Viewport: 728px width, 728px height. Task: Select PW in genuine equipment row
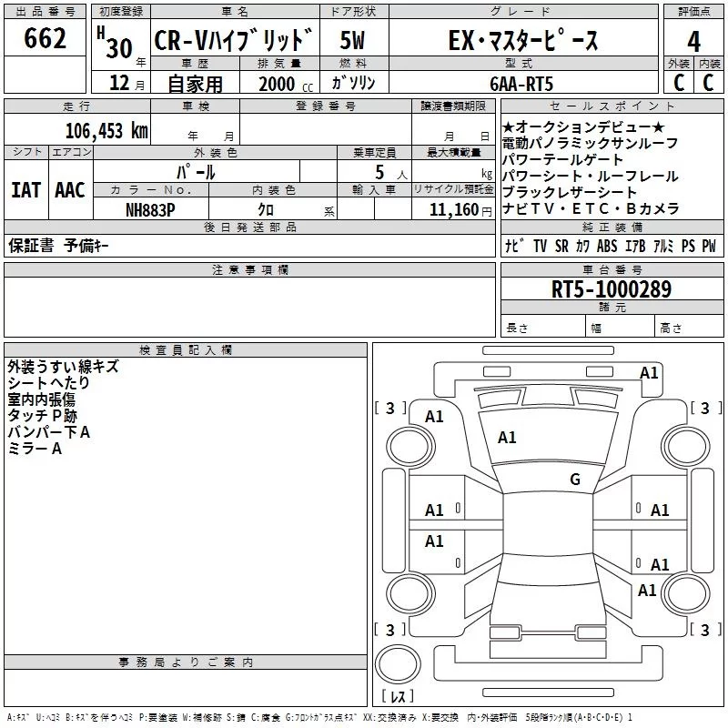pyautogui.click(x=709, y=246)
